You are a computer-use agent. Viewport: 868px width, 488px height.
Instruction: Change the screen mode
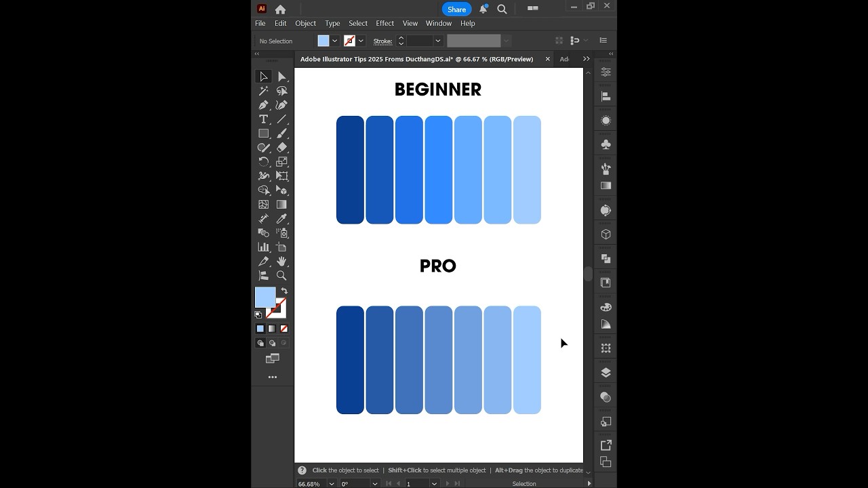(x=273, y=359)
